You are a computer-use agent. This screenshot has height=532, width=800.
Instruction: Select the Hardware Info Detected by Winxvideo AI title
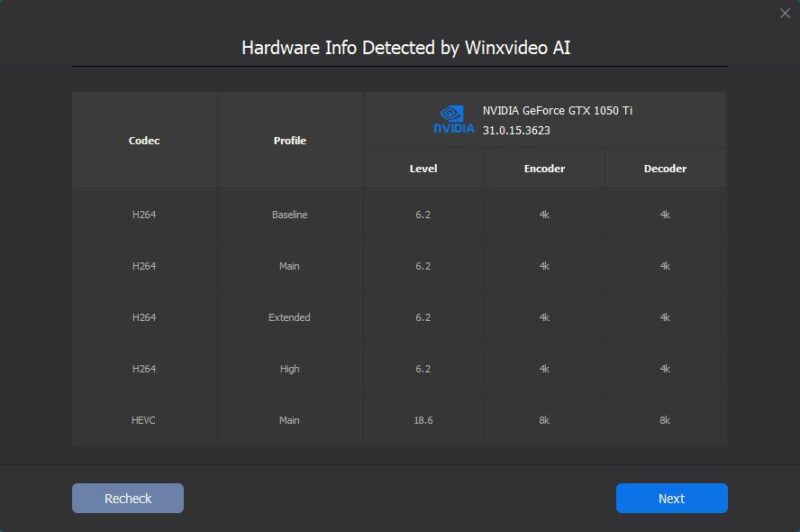tap(406, 48)
